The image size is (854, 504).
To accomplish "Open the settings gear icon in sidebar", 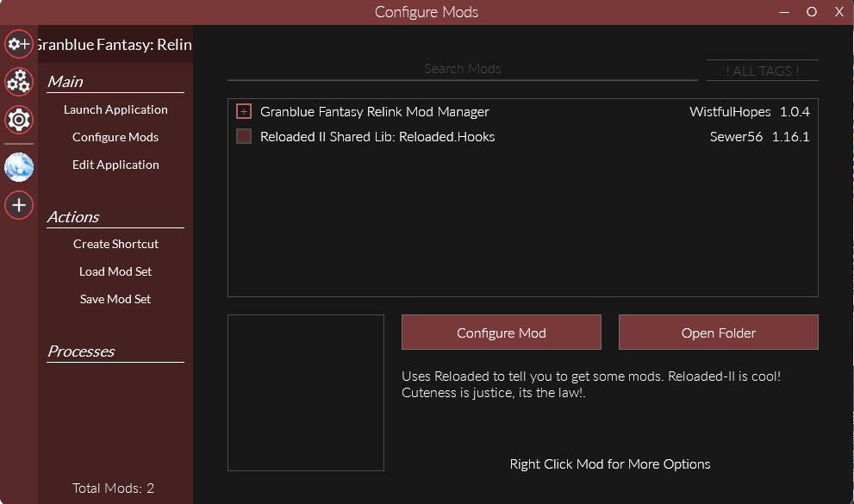I will 19,120.
